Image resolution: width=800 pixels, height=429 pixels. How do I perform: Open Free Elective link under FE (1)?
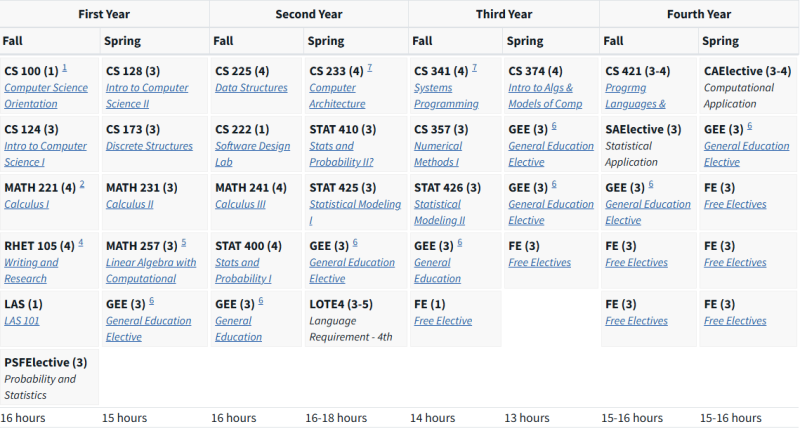[x=443, y=321]
